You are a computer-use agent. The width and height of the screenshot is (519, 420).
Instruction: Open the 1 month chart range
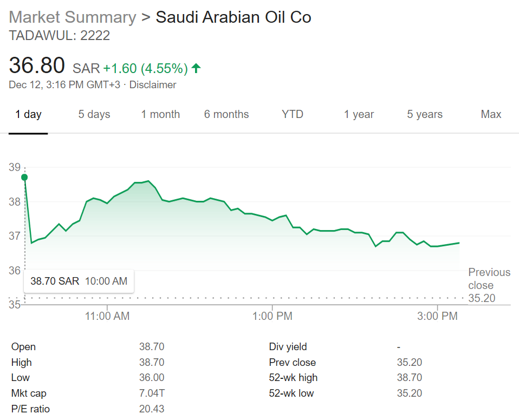(x=160, y=114)
